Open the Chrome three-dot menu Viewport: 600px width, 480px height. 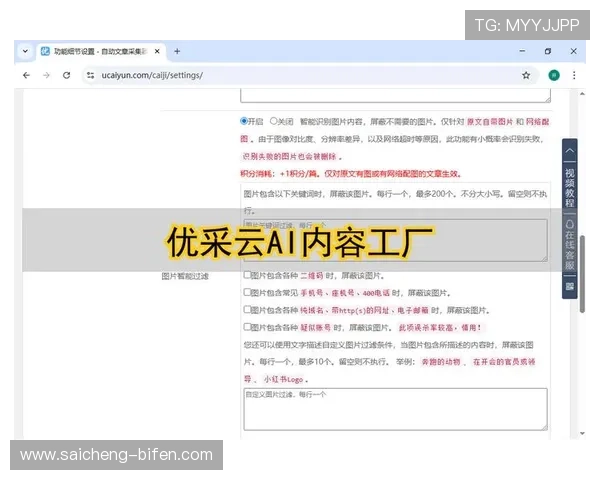click(574, 75)
